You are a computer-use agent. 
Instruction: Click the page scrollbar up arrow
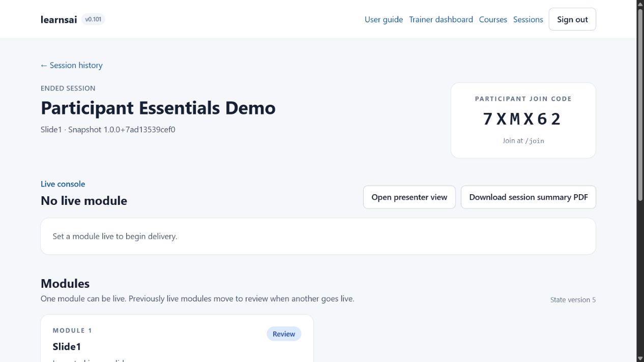point(640,4)
